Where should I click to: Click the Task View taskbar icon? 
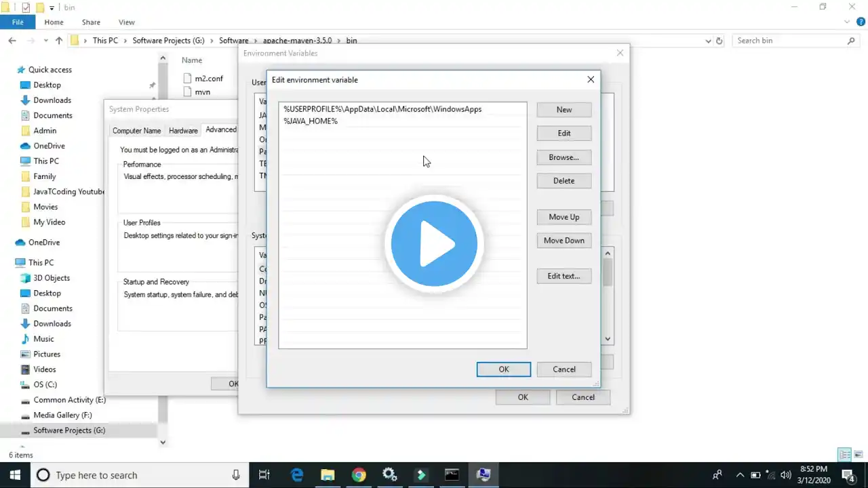264,475
